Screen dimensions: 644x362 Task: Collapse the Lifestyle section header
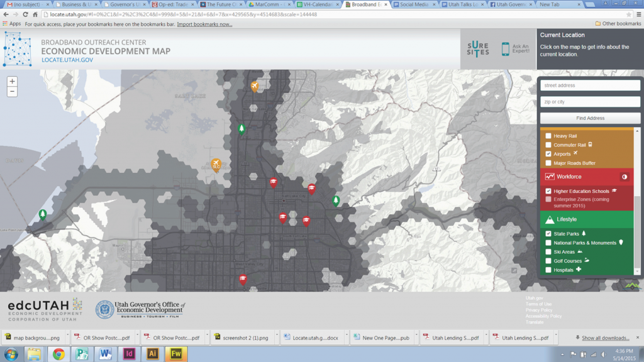click(587, 219)
